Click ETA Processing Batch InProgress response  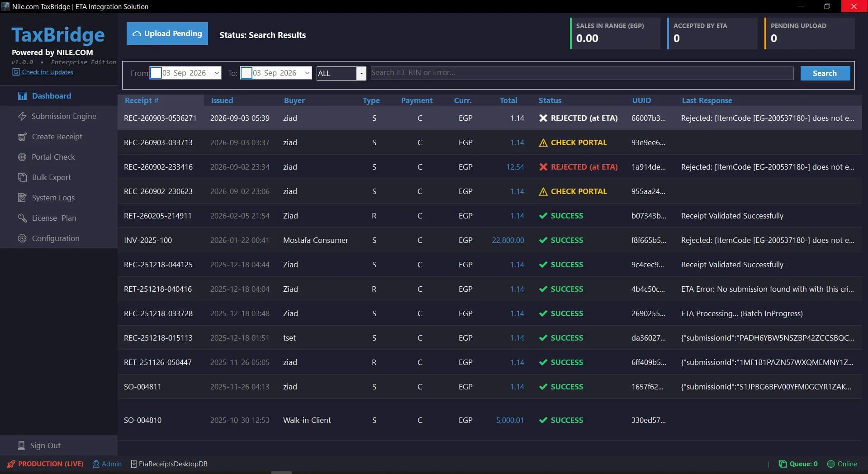click(742, 313)
